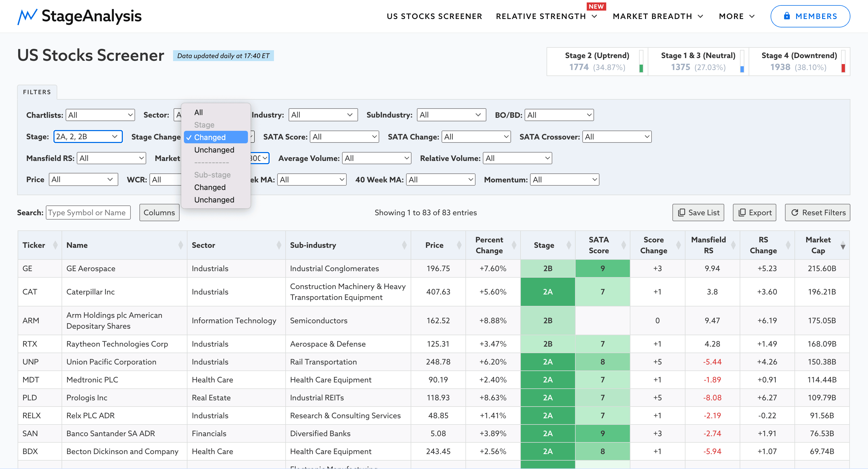The image size is (868, 469).
Task: Open the Stage filter showing 2A, 2, 2B
Action: 88,137
